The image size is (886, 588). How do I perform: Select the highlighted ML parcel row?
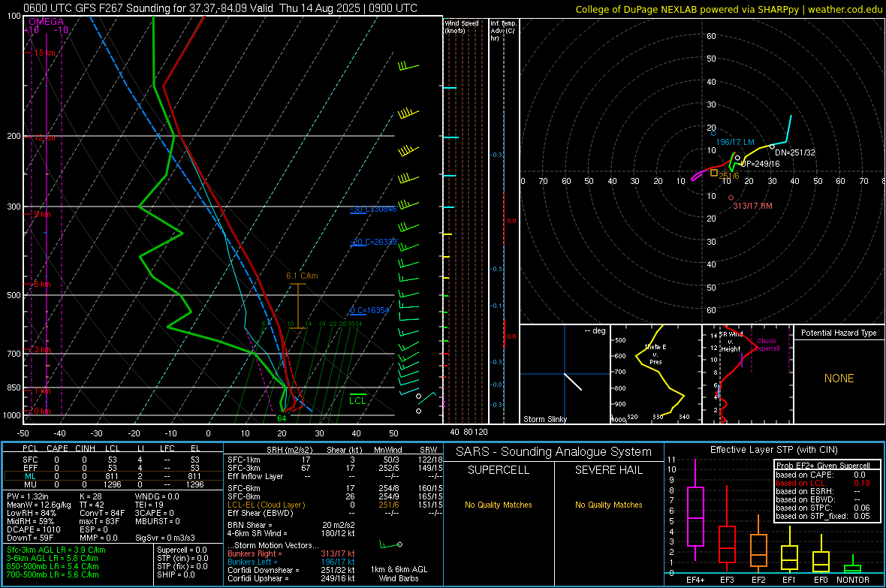113,477
